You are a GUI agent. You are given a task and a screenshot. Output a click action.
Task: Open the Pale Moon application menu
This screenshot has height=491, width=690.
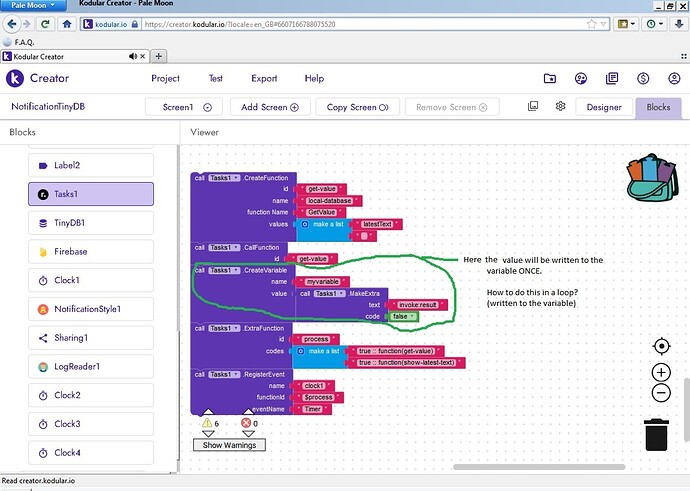tap(33, 5)
